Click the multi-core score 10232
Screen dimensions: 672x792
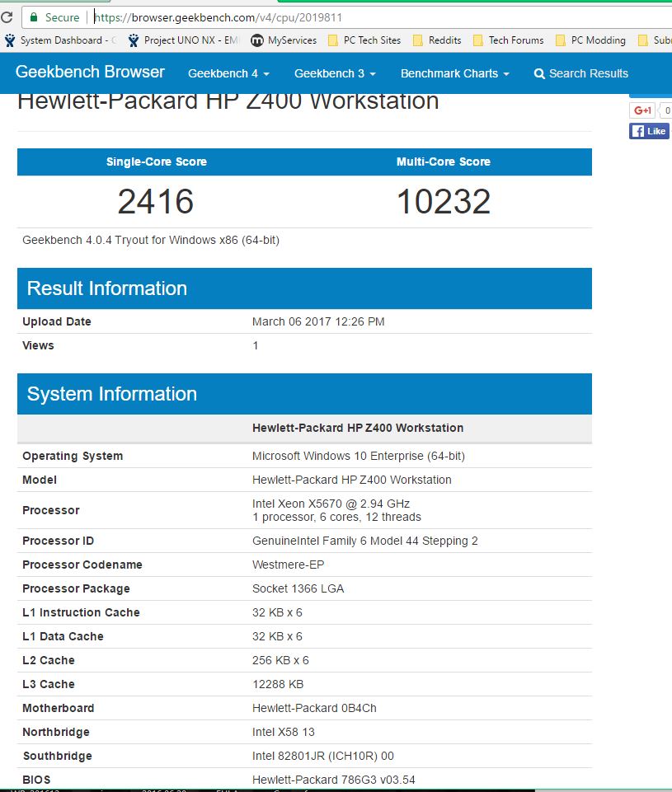(x=444, y=201)
